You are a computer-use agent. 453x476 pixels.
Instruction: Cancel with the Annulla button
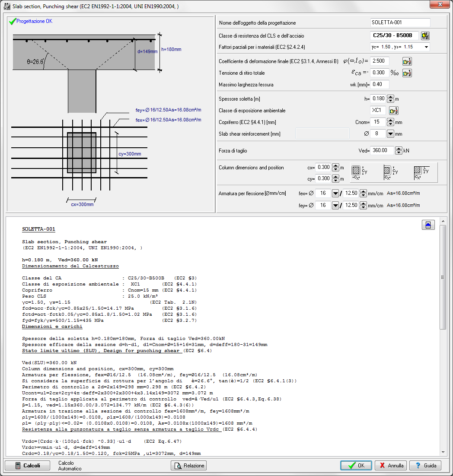pyautogui.click(x=391, y=465)
